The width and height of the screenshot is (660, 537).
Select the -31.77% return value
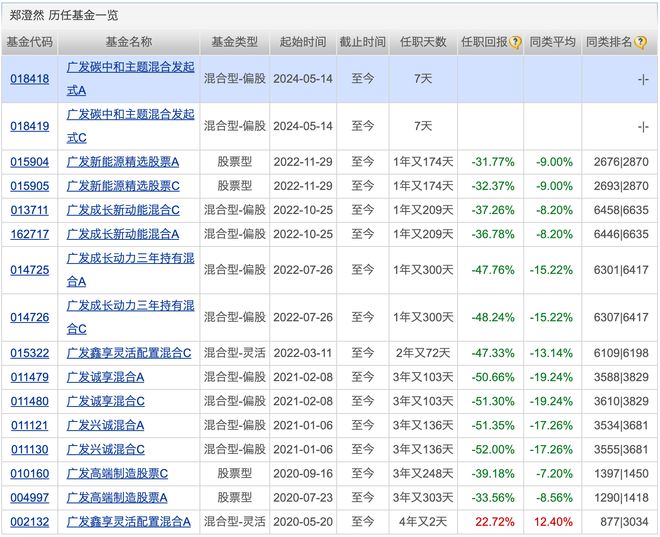tap(493, 162)
